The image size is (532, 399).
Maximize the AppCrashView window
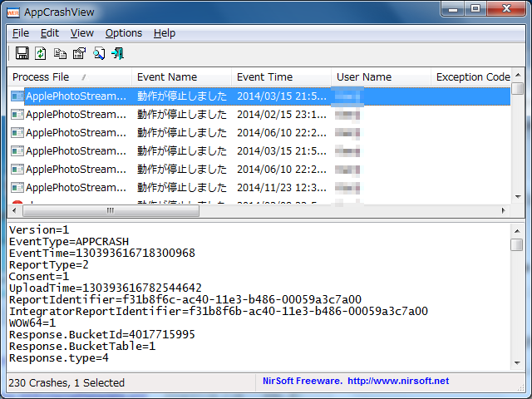tap(475, 9)
